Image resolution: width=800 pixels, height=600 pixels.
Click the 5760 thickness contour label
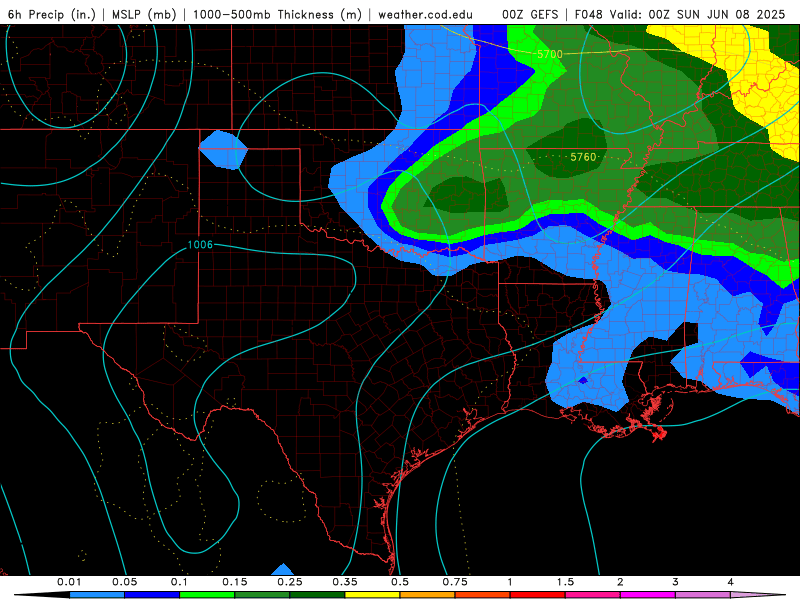(x=583, y=157)
